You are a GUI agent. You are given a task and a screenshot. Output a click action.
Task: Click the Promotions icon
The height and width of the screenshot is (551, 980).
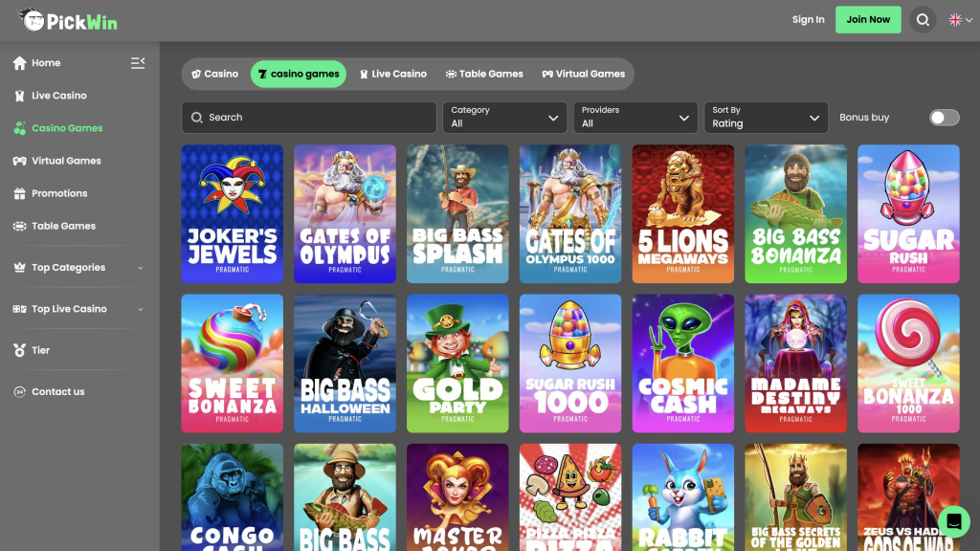[18, 193]
